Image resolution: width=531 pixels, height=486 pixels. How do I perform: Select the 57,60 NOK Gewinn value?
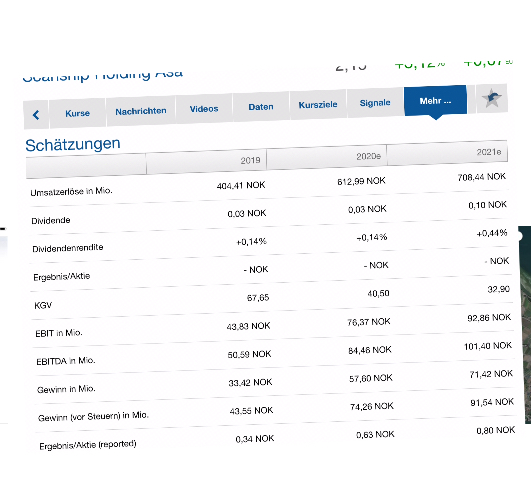click(x=371, y=378)
